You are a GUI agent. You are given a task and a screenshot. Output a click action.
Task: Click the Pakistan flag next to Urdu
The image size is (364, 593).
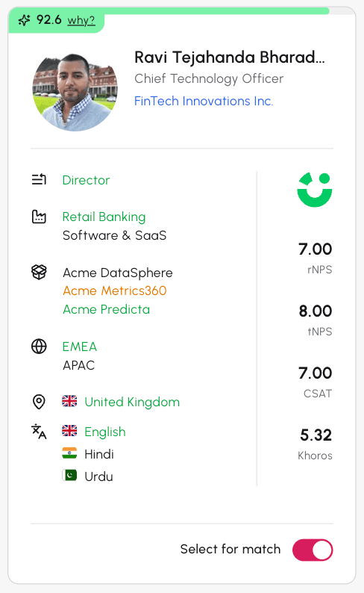click(69, 476)
